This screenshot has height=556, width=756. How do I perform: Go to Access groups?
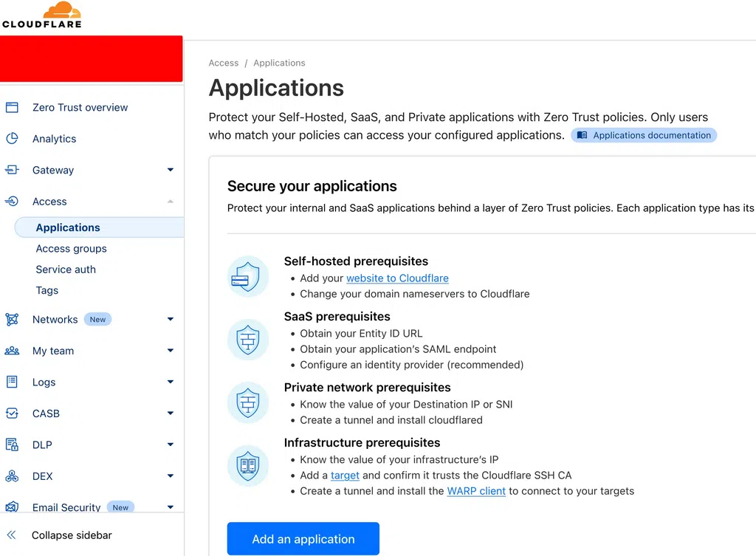click(72, 249)
